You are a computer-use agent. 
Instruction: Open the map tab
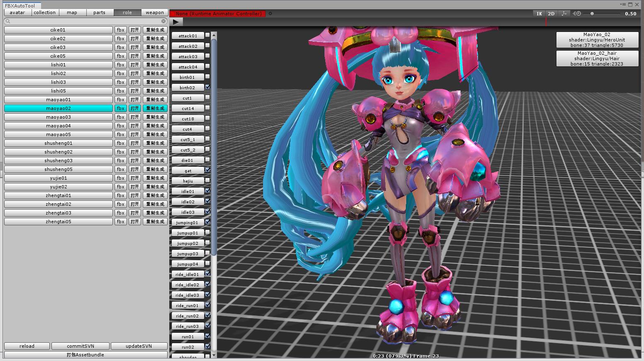tap(72, 12)
